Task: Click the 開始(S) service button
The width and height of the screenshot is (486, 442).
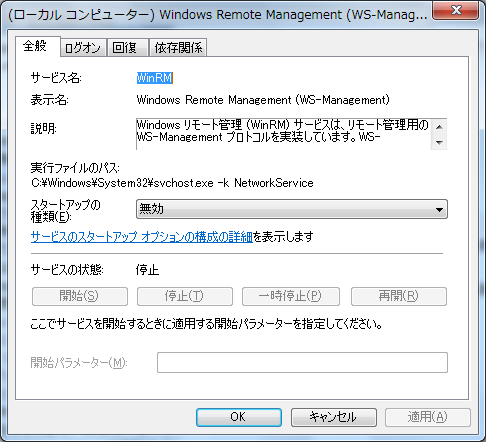Action: [80, 296]
